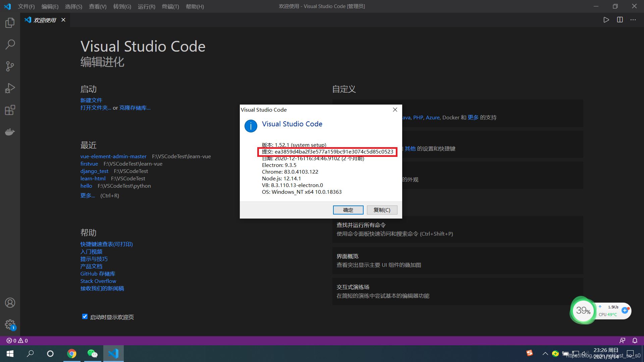Open the Search view icon
This screenshot has height=362, width=644.
10,44
